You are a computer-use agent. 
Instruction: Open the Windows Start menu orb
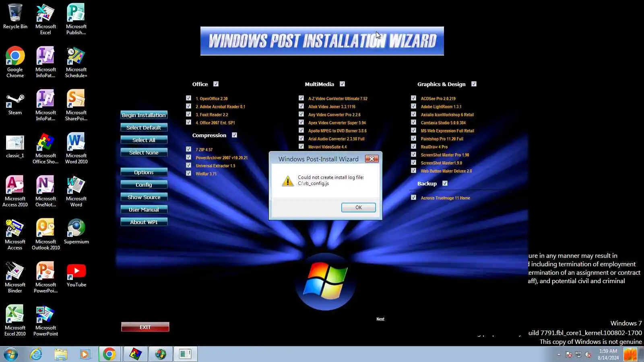11,354
